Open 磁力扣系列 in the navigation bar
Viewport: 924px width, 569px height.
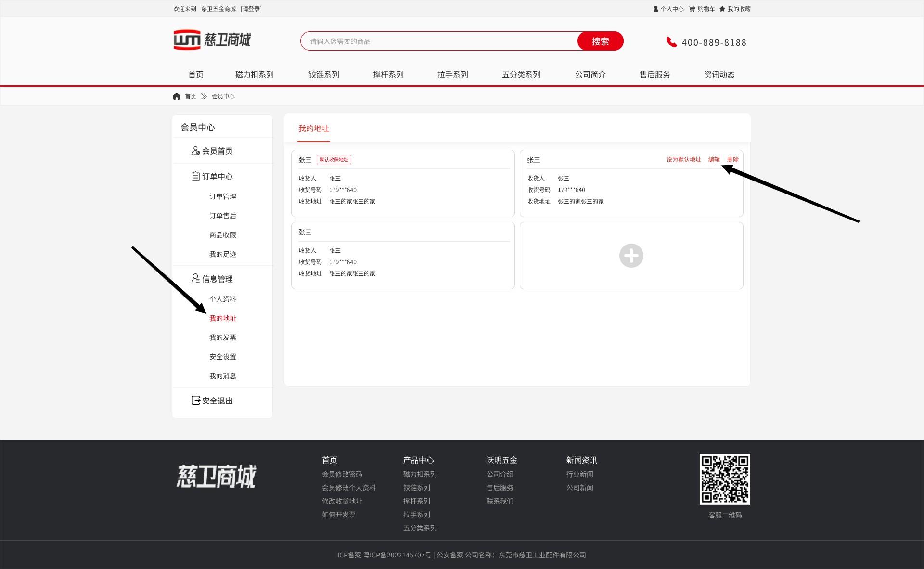pyautogui.click(x=254, y=75)
